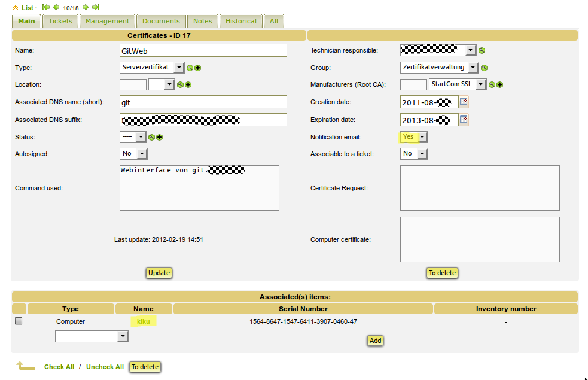Open the Notification email dropdown
Image resolution: width=588 pixels, height=380 pixels.
tap(414, 137)
